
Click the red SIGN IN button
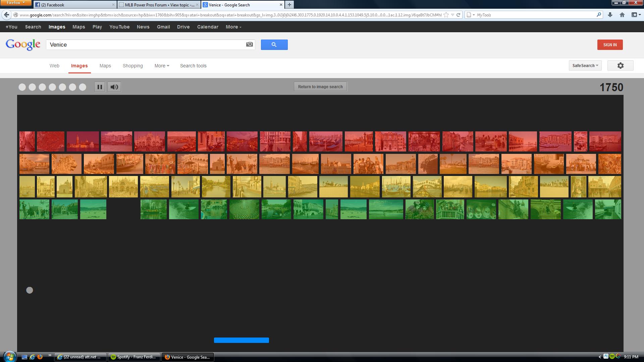coord(610,45)
